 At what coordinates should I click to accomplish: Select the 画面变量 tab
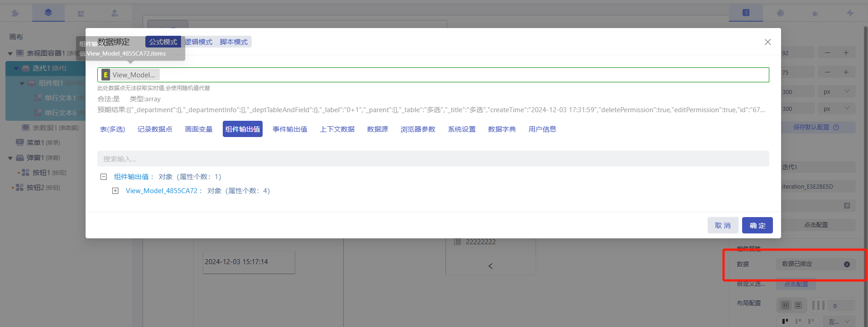coord(199,129)
